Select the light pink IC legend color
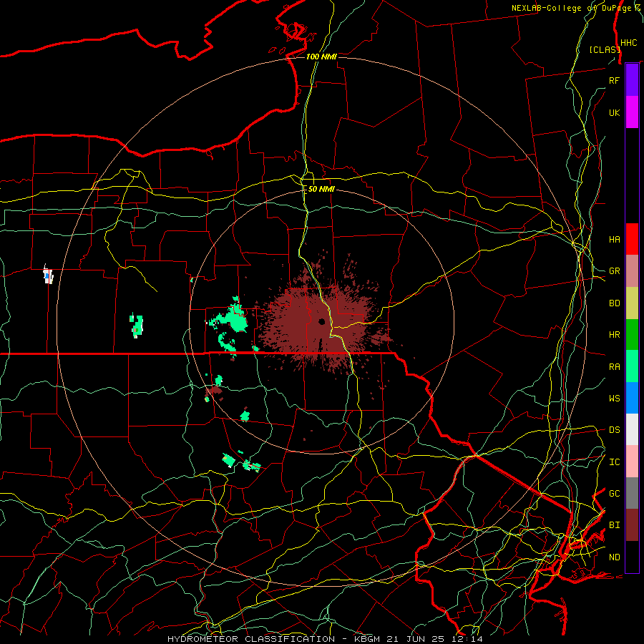 (x=632, y=462)
